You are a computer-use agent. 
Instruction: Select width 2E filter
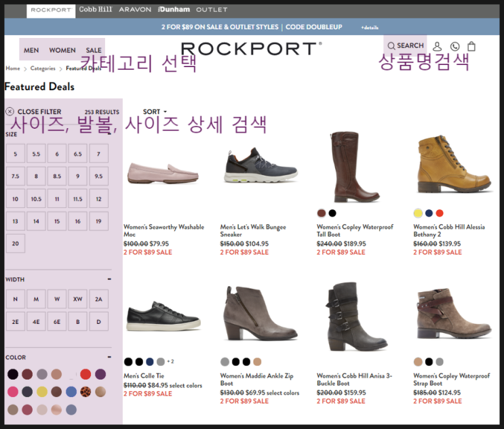(16, 321)
